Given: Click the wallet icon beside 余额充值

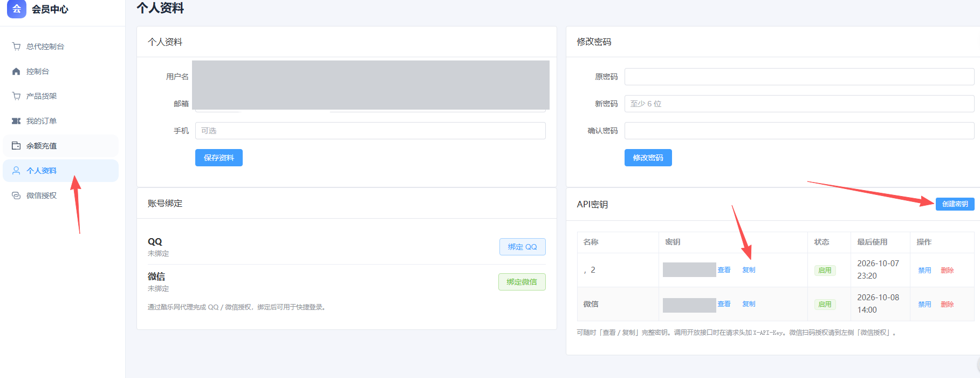Looking at the screenshot, I should click(16, 146).
